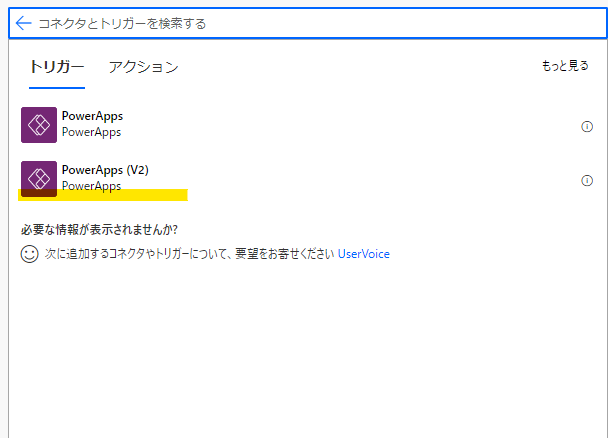Open the UserVoice link

[x=364, y=254]
